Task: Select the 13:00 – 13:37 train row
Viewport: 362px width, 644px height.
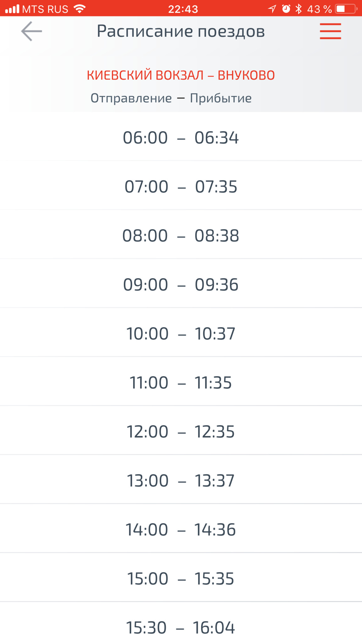Action: pos(181,481)
